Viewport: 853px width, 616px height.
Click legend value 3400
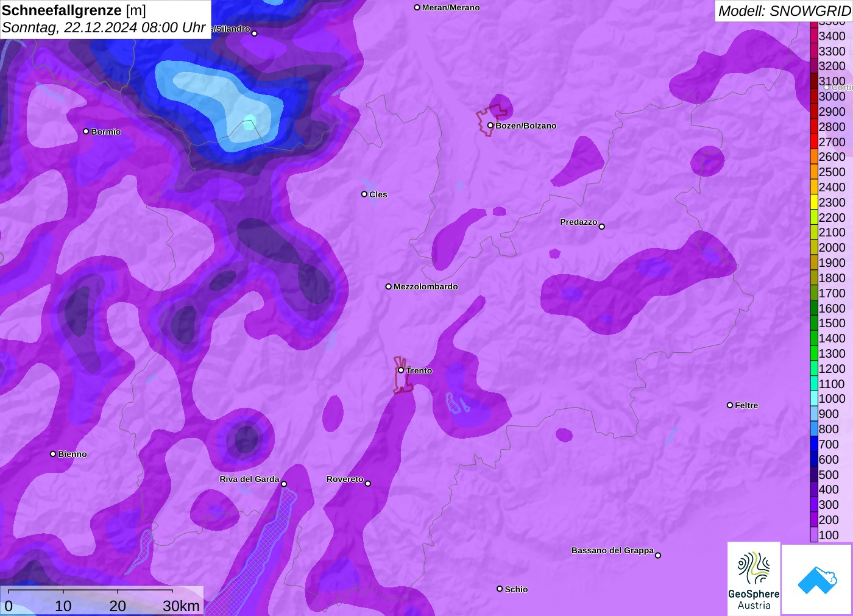click(832, 36)
